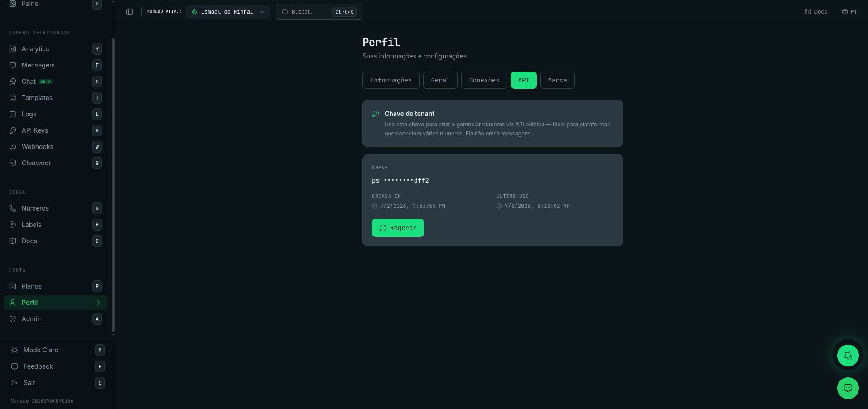Click the Docs book icon in top bar
868x409 pixels.
(808, 12)
